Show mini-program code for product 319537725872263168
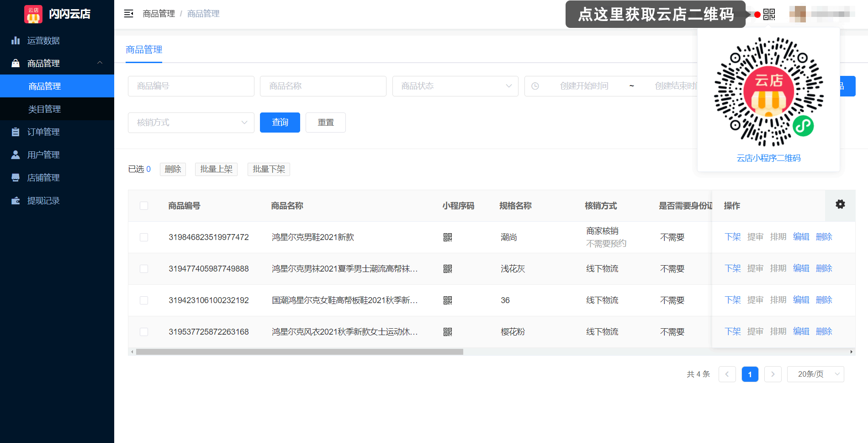 pyautogui.click(x=448, y=332)
